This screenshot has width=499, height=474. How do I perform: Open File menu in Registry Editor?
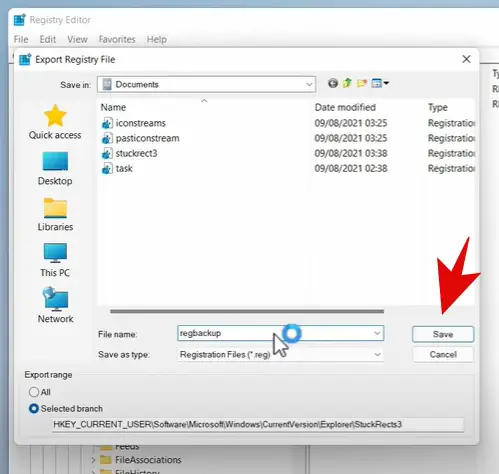coord(21,39)
